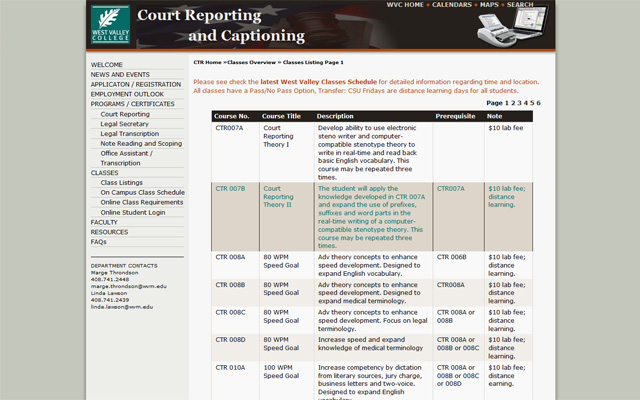
Task: Click highlighted CTR 007B course number
Action: coord(230,189)
